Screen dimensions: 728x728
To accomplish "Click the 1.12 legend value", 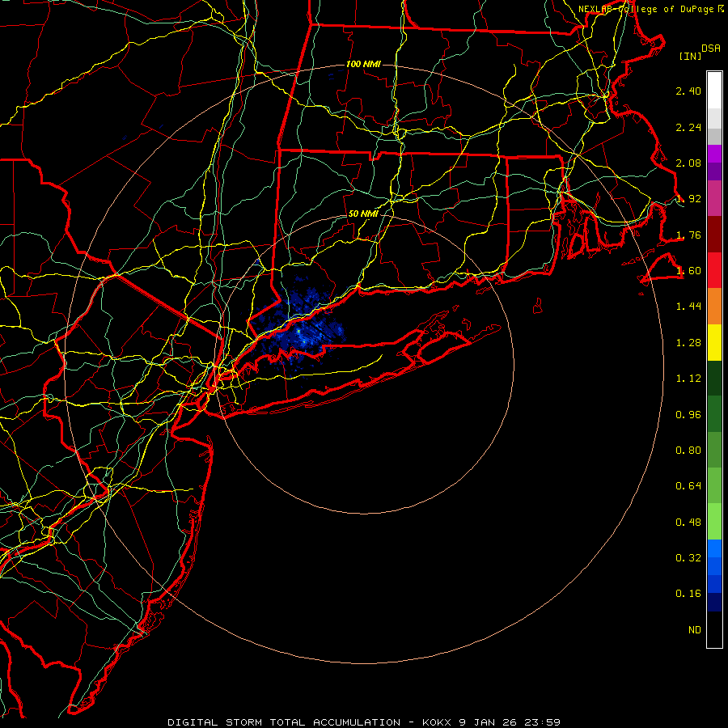I will (688, 379).
